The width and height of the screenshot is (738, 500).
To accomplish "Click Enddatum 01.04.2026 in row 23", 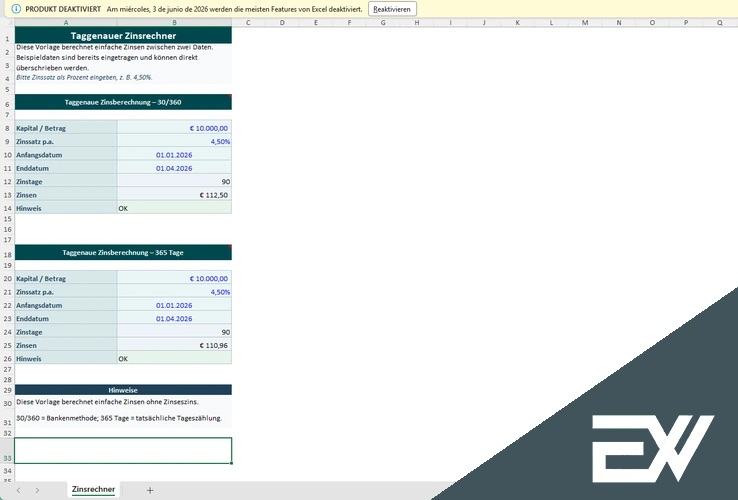I will [x=174, y=318].
